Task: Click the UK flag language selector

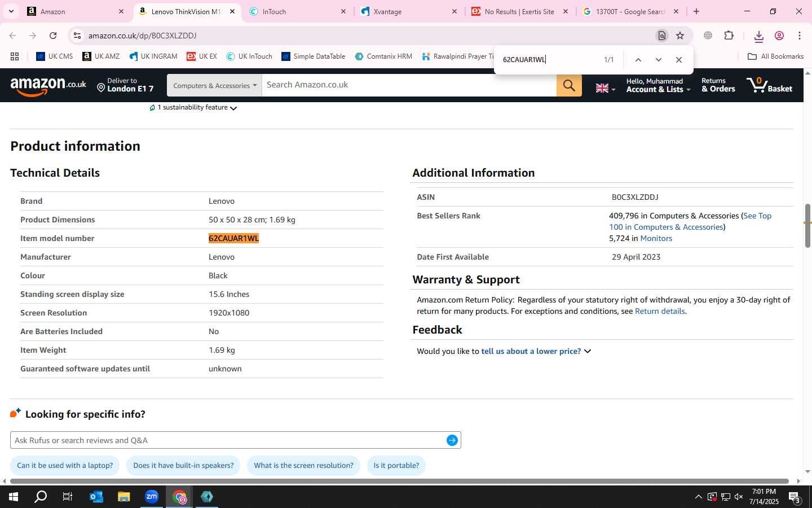Action: click(605, 88)
